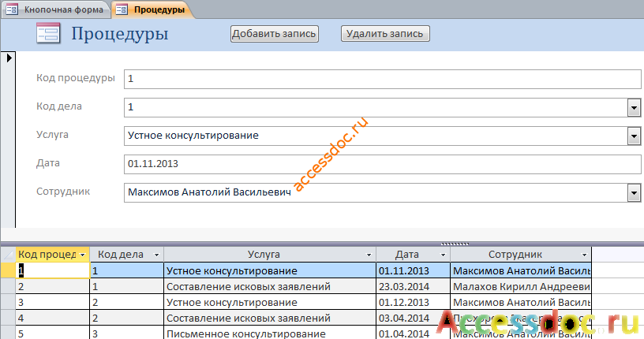The width and height of the screenshot is (644, 339).
Task: Click the highlighted date cell 01.11.2013
Action: click(x=414, y=271)
